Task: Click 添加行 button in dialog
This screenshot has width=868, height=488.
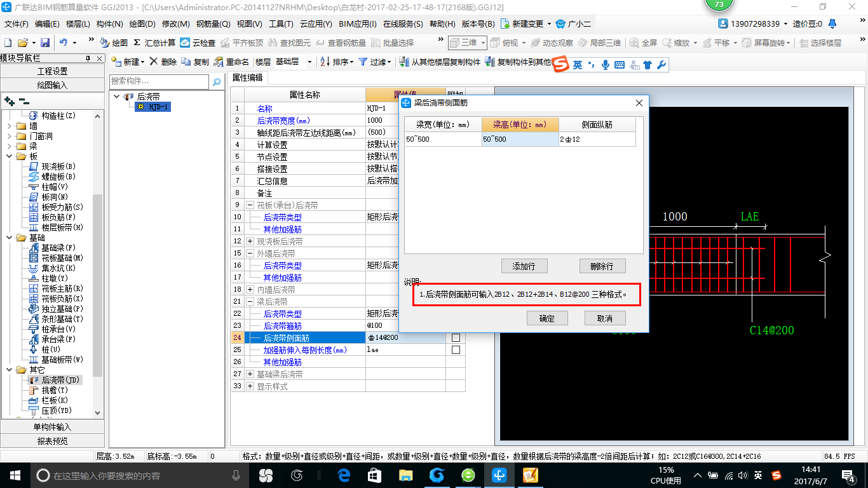Action: tap(524, 266)
